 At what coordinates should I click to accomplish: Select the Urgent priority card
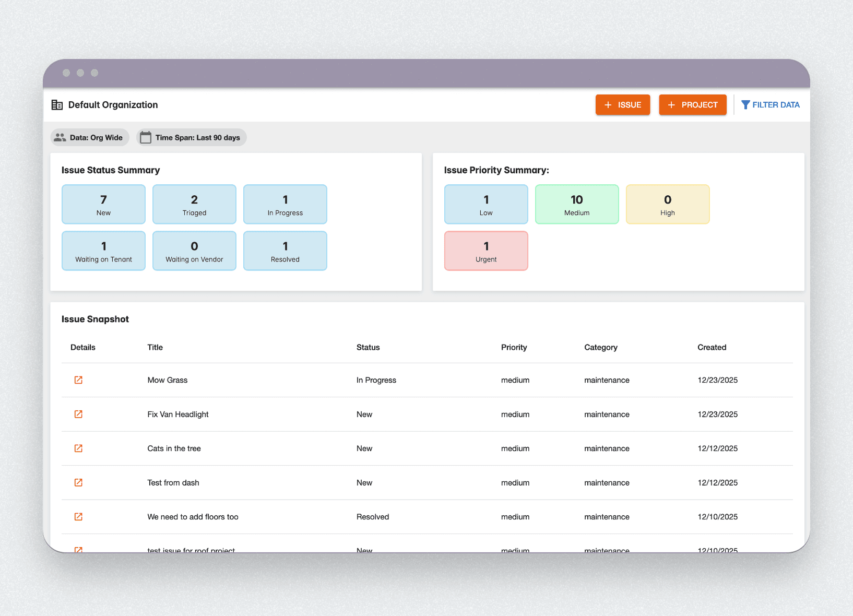click(485, 251)
